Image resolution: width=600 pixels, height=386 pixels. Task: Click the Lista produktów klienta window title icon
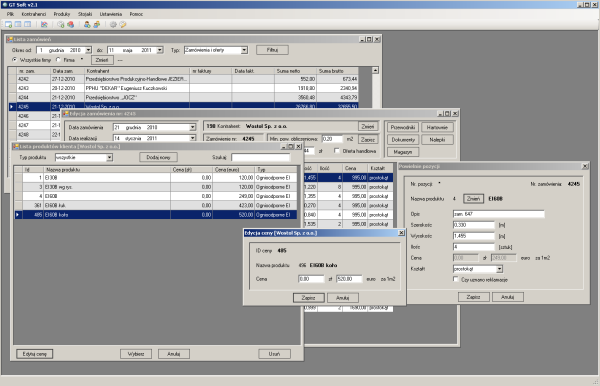(x=16, y=147)
